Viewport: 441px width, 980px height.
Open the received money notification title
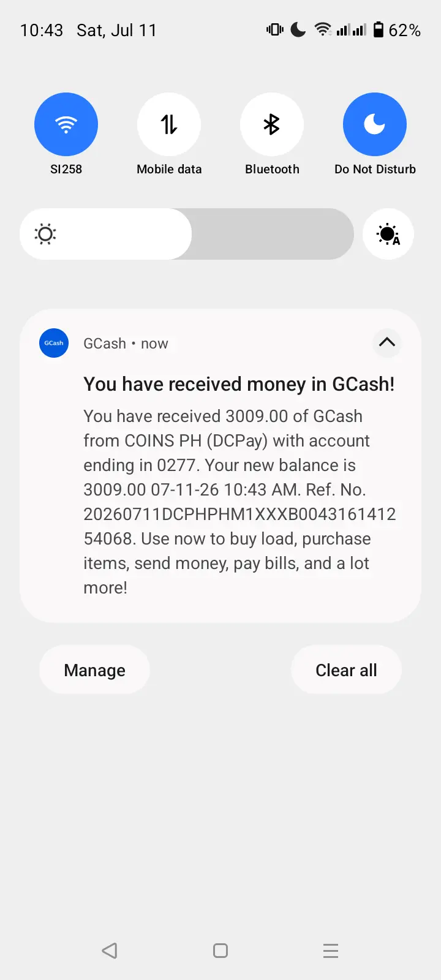pos(239,384)
